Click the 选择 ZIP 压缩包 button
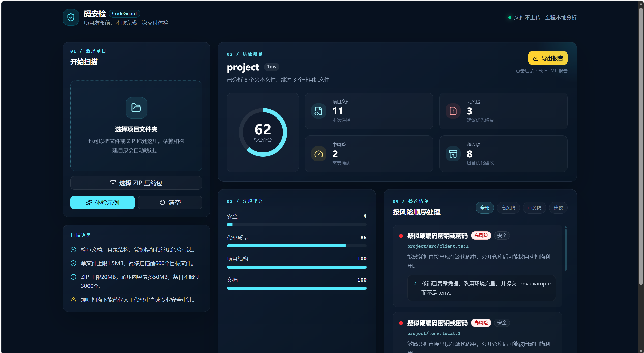 point(136,183)
